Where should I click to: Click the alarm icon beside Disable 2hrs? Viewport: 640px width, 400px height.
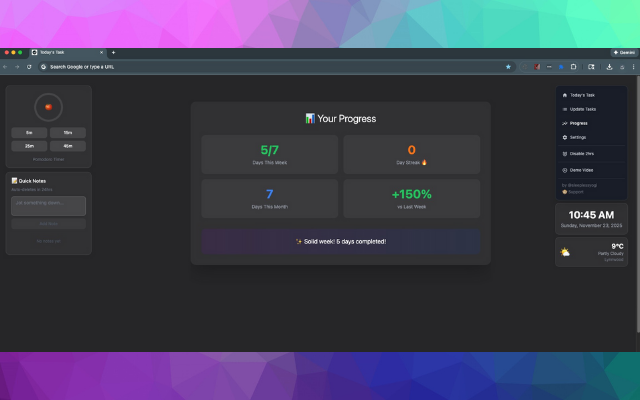click(x=564, y=154)
